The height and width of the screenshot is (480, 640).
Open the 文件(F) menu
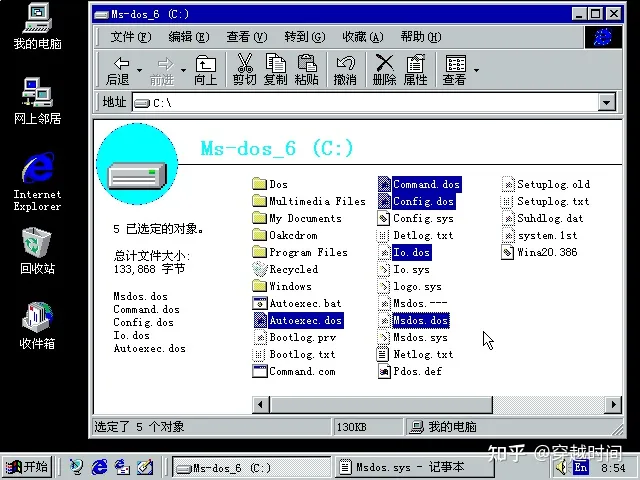(131, 37)
